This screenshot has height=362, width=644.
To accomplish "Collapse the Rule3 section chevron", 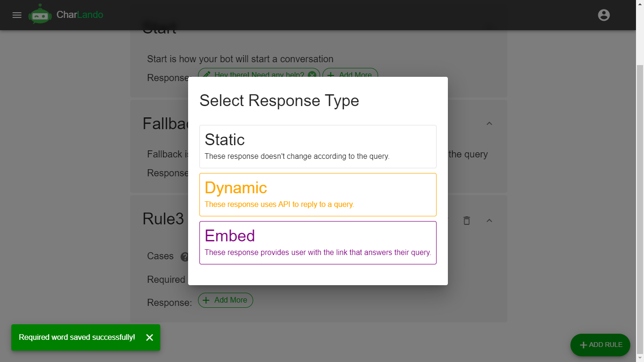I will (489, 221).
